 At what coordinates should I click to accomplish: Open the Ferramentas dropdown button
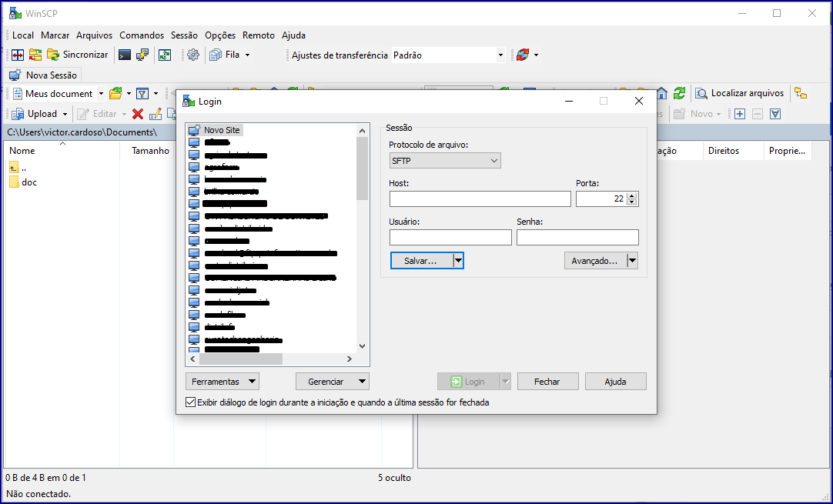click(222, 382)
